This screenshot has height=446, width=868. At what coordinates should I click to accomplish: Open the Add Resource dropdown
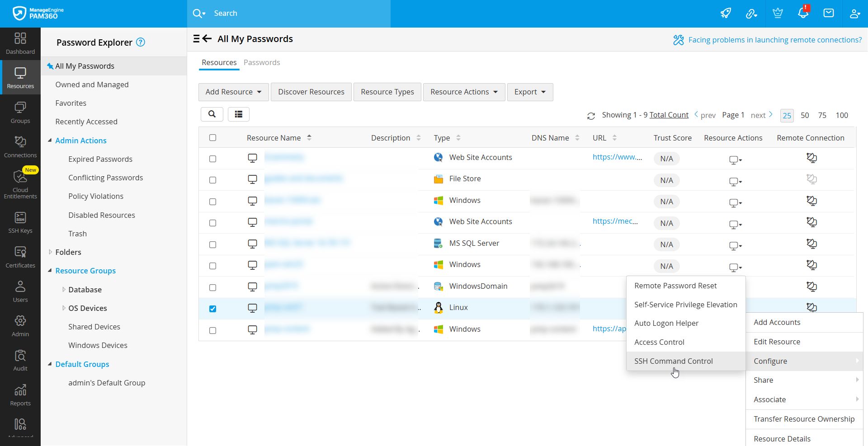(x=233, y=92)
